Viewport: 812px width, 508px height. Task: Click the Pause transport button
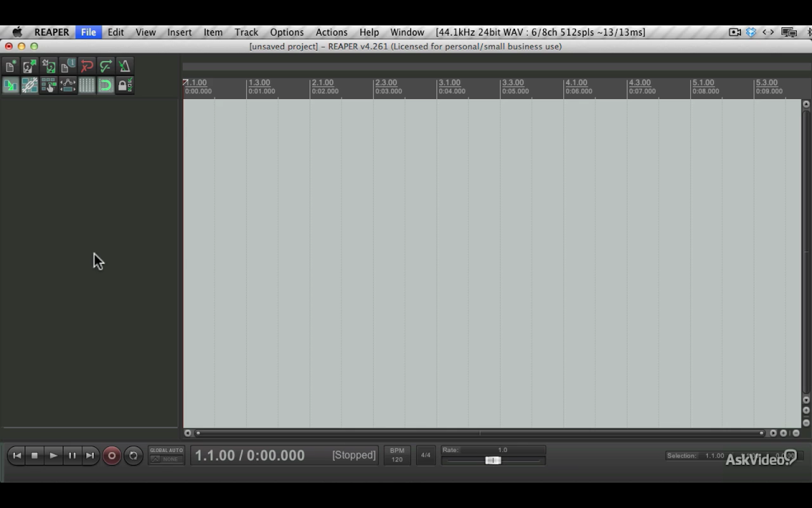point(72,455)
